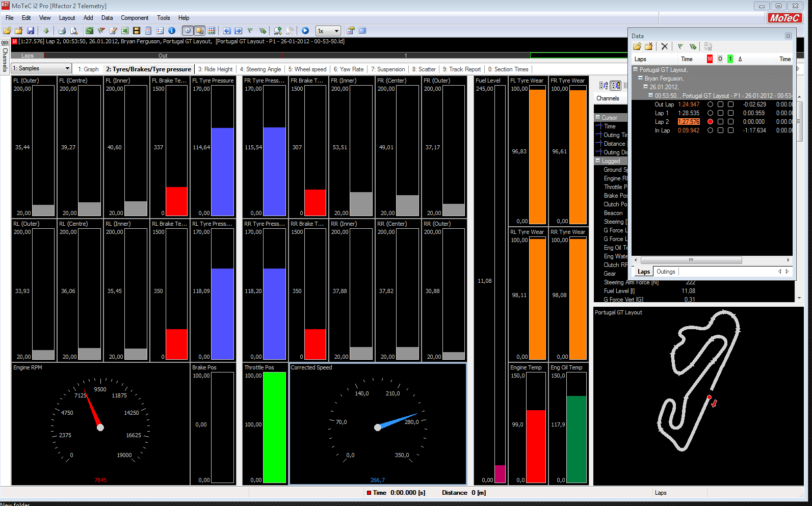Image resolution: width=812 pixels, height=506 pixels.
Task: Check overlay checkbox for Lap 2
Action: tap(720, 122)
